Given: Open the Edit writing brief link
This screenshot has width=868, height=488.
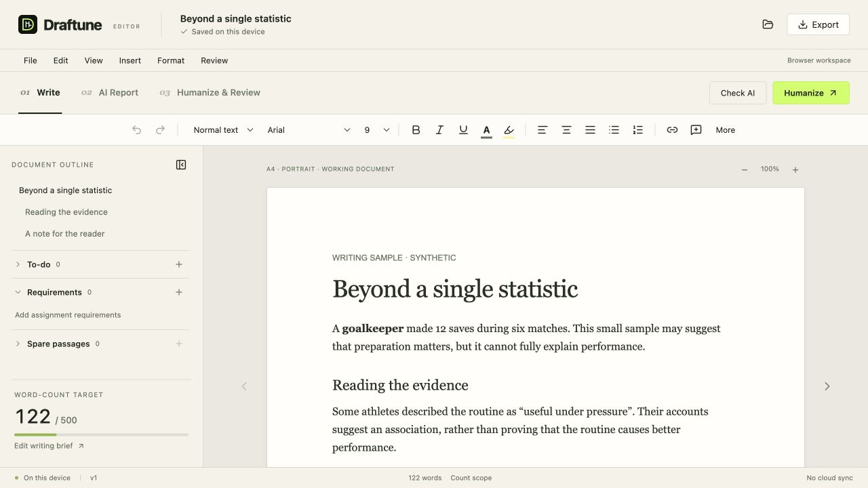Looking at the screenshot, I should coord(50,446).
